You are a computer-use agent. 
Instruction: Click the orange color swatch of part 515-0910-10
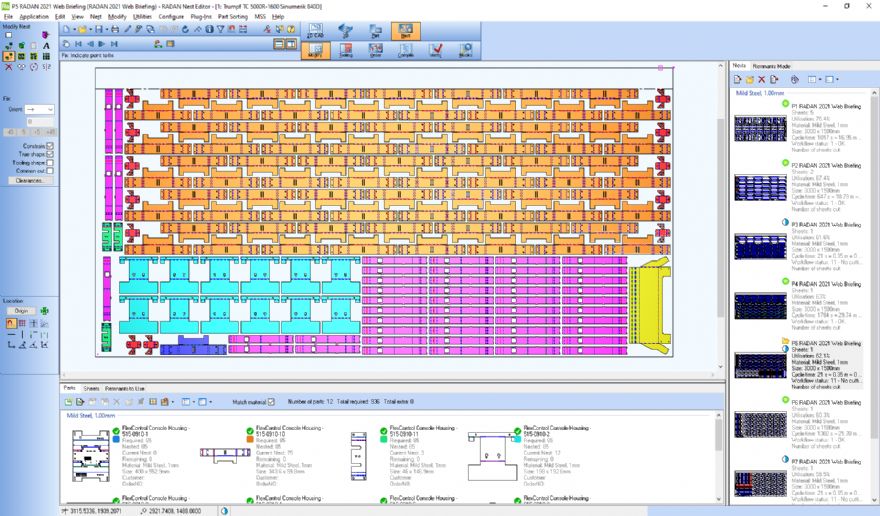(x=250, y=439)
